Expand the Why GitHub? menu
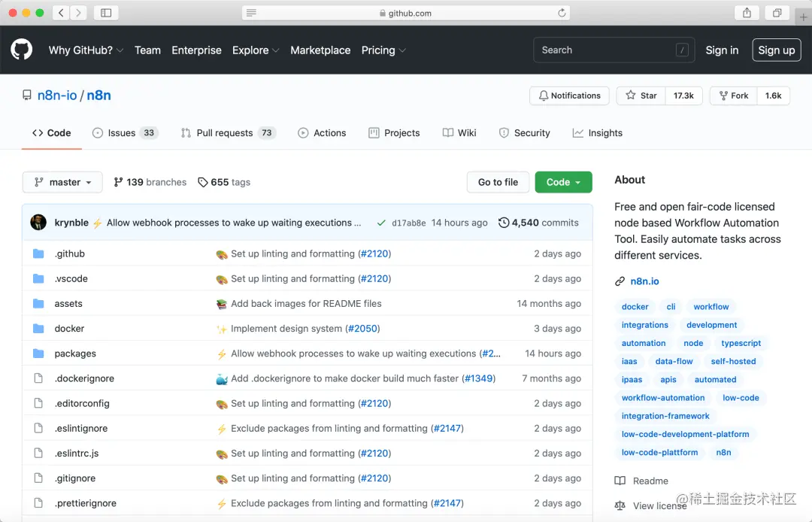The image size is (812, 522). [86, 50]
